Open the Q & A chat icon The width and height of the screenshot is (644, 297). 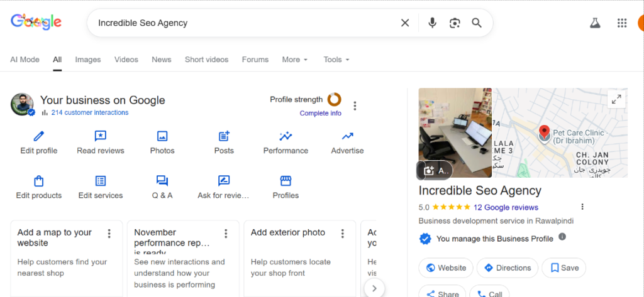coord(162,181)
